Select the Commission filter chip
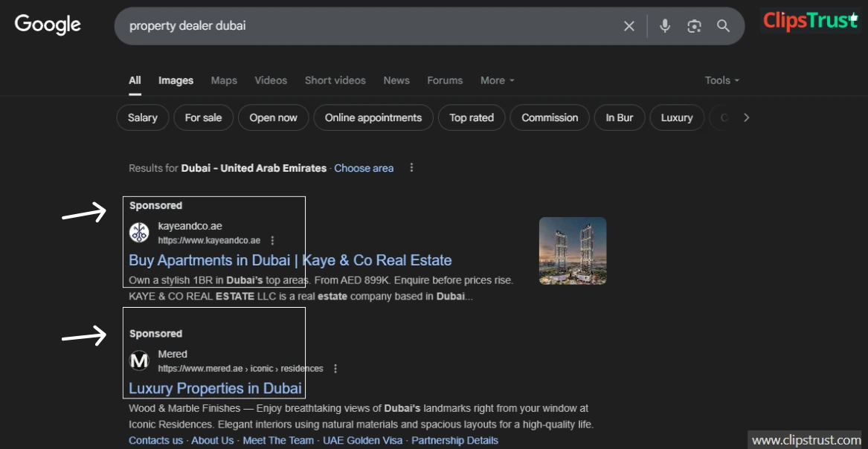The height and width of the screenshot is (449, 868). (x=550, y=117)
